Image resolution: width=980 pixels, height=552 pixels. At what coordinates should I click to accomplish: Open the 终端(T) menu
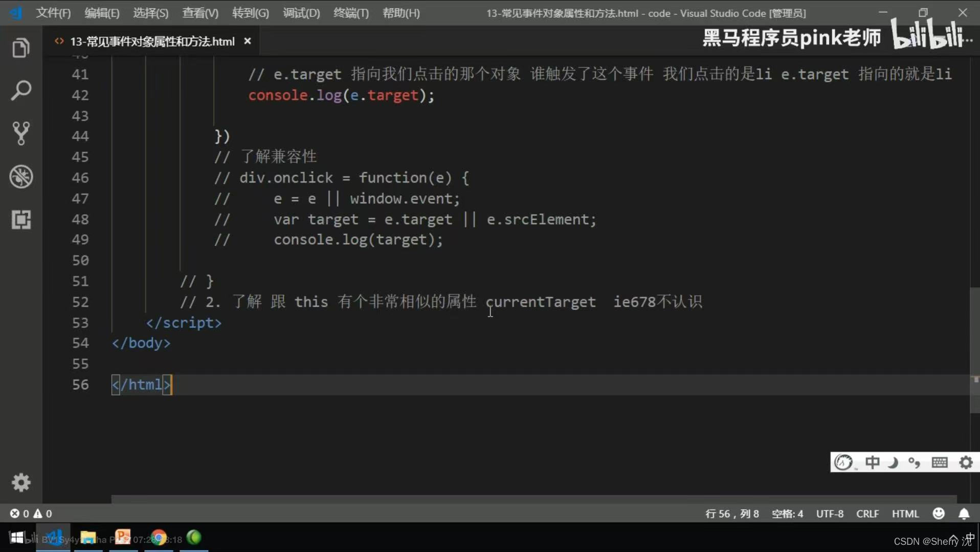click(x=351, y=13)
